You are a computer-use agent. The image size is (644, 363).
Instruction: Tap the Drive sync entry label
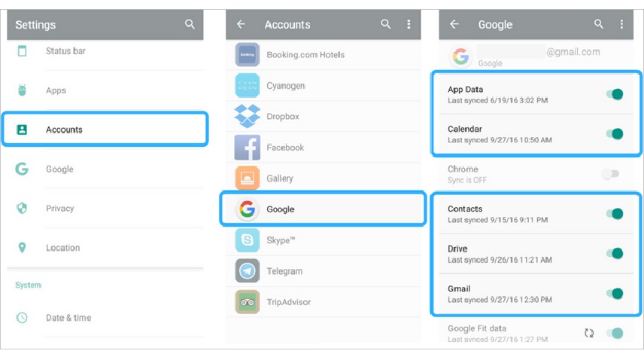[x=457, y=249]
